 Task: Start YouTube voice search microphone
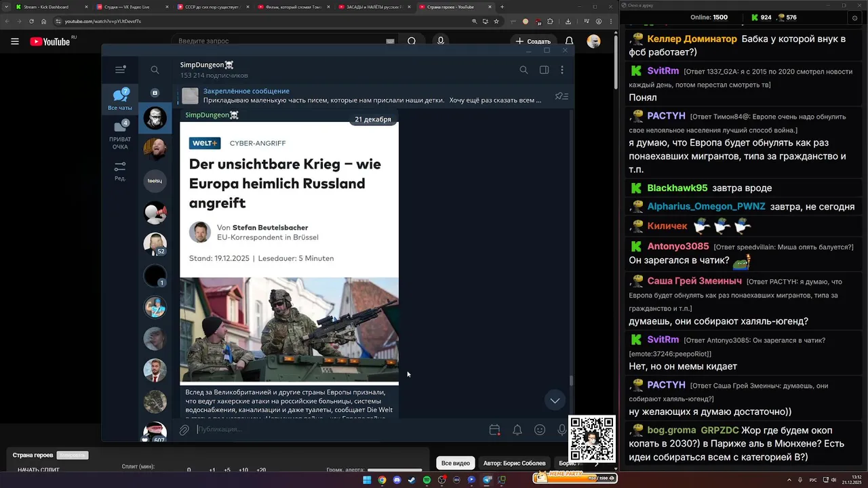point(441,41)
